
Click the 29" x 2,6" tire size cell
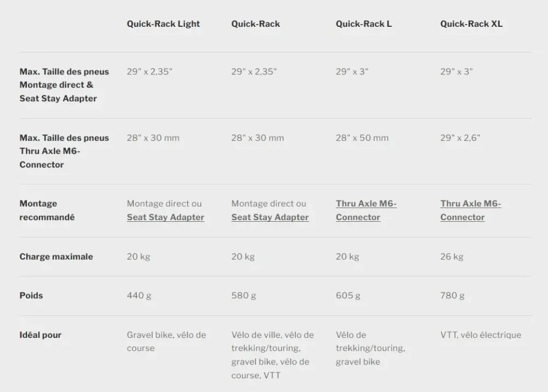[460, 138]
